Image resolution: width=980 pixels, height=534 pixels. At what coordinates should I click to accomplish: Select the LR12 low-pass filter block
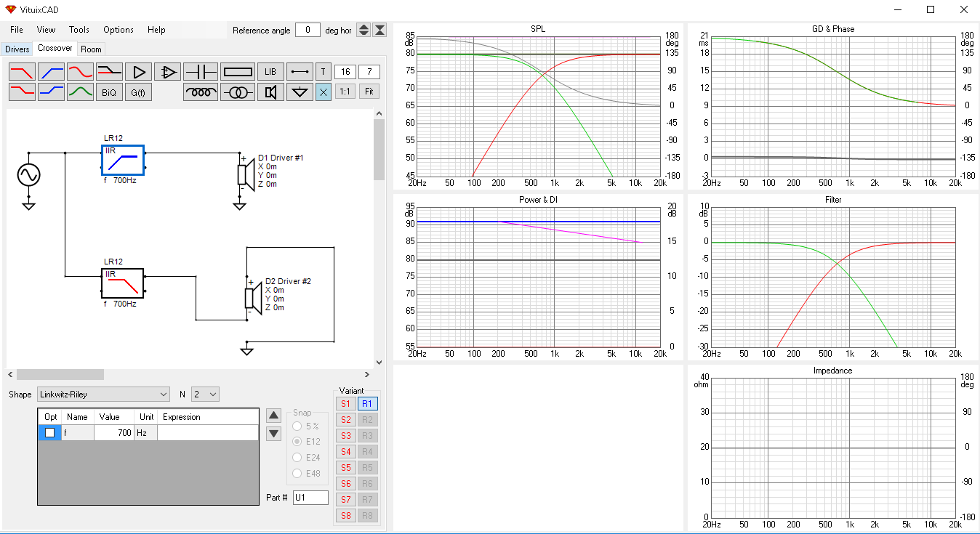(122, 283)
